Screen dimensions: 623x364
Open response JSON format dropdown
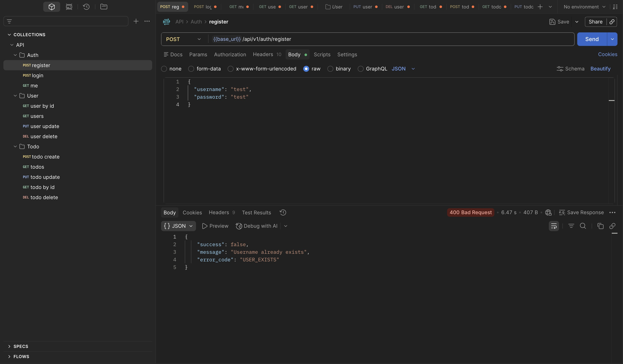[x=178, y=226]
